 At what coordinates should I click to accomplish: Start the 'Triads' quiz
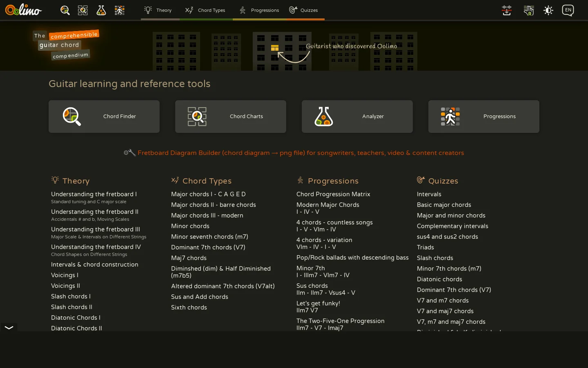[x=425, y=247]
